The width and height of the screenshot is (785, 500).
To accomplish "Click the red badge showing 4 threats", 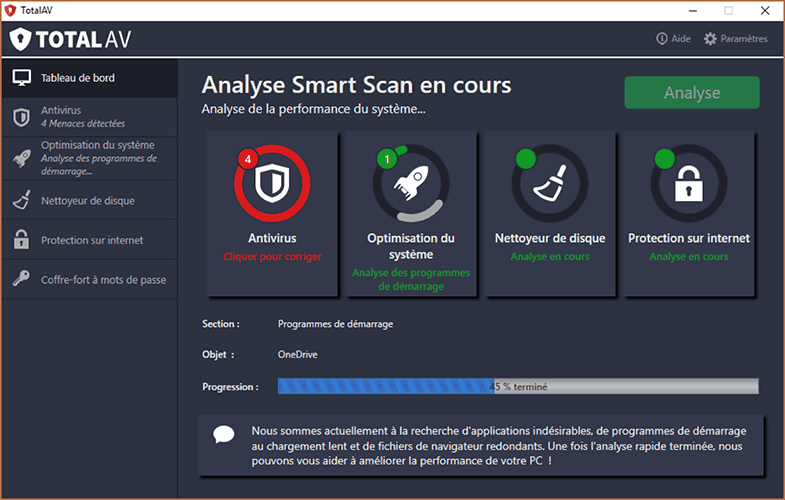I will pyautogui.click(x=247, y=159).
